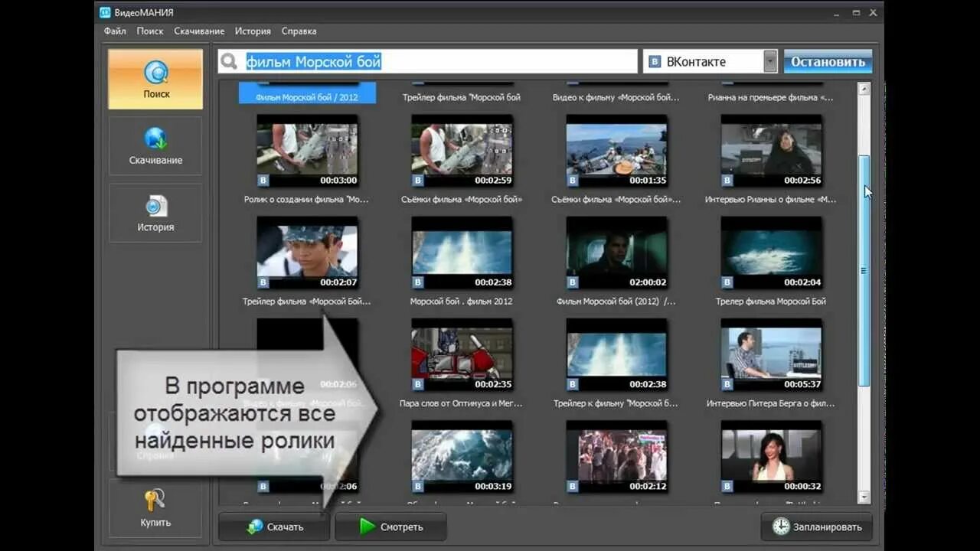980x551 pixels.
Task: Click title Фильм Морской бой (2012)
Action: click(x=616, y=302)
